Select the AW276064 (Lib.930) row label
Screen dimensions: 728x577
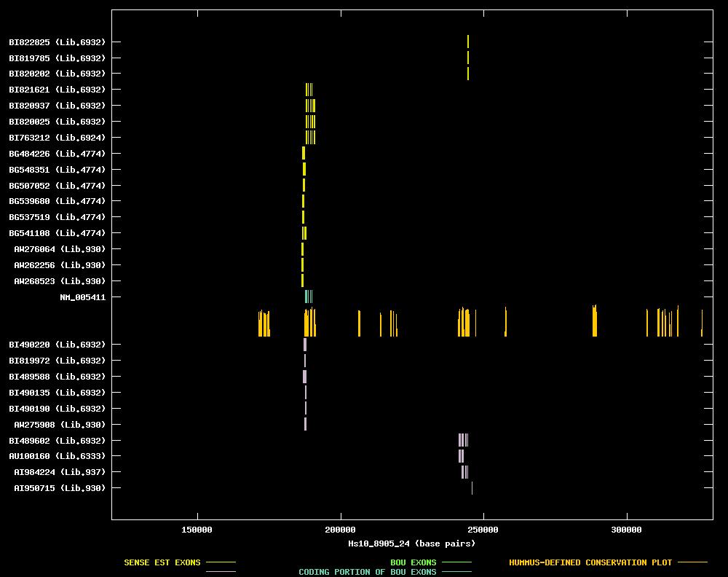point(60,249)
